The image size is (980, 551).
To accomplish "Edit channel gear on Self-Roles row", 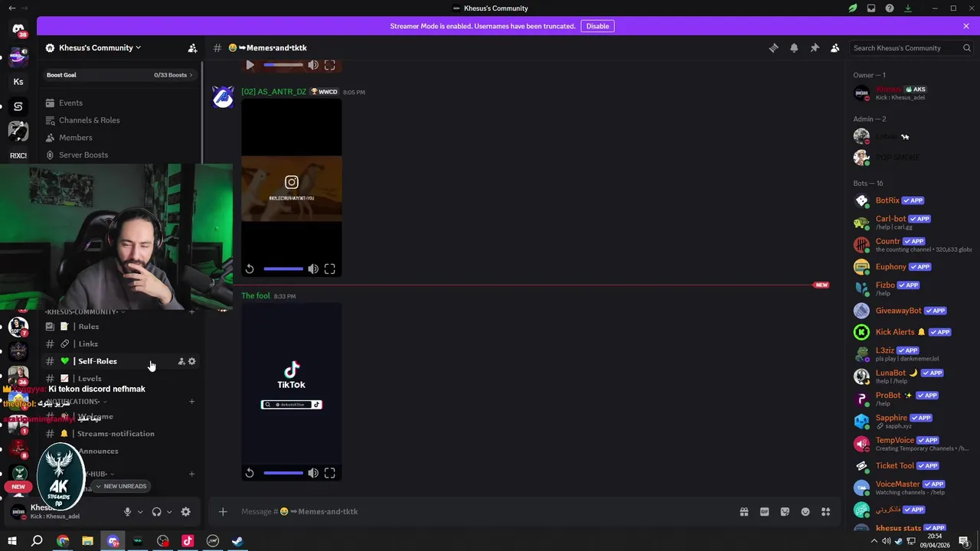I will 192,361.
